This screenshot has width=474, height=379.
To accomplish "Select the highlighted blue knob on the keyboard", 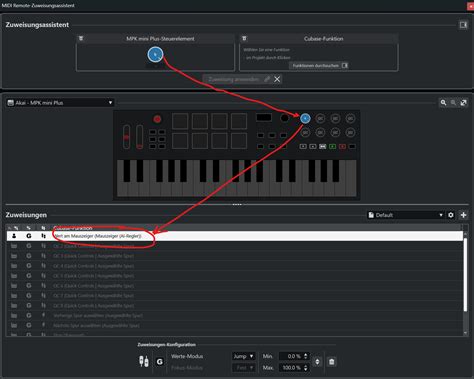I will coord(305,118).
